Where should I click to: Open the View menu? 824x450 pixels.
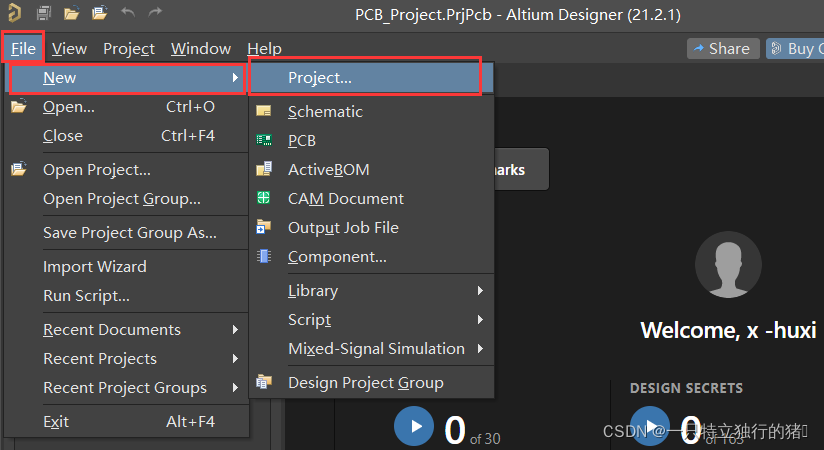coord(69,49)
